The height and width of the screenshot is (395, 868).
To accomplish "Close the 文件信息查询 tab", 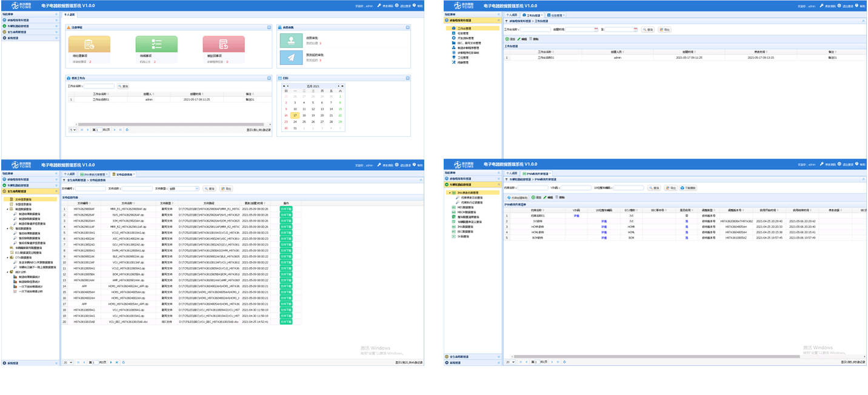I will pos(134,174).
